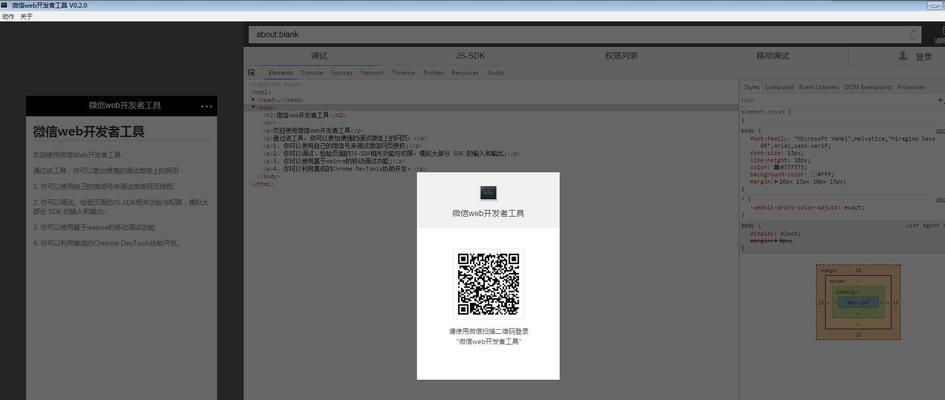Select the DOM Breakpoints sidebar tab

pos(868,87)
